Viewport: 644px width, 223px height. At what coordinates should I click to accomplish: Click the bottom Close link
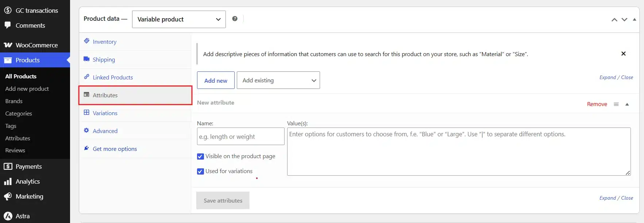(x=627, y=198)
